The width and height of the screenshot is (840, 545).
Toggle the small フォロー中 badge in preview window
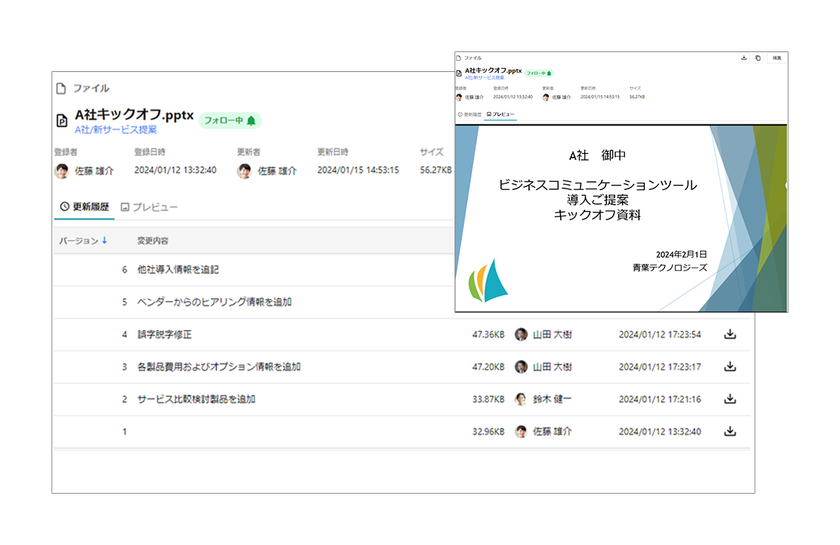(538, 73)
